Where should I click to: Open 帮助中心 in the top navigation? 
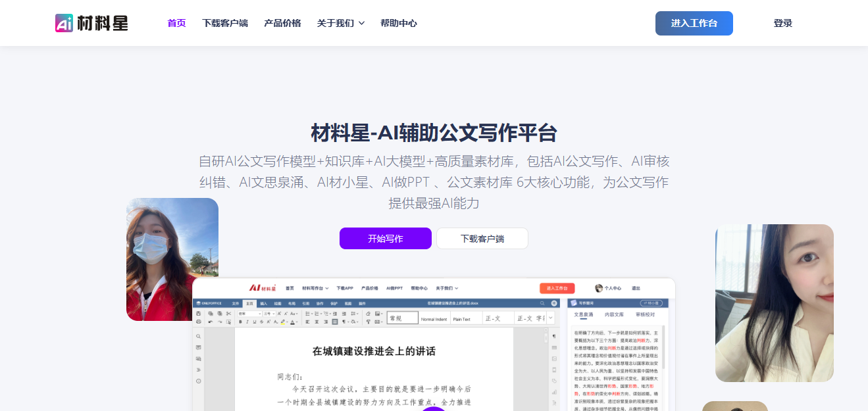[398, 23]
